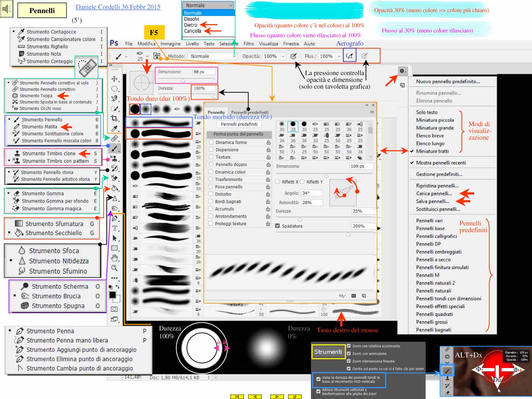Open the brush panel gear settings icon
Viewport: 532px width, 399px height.
(402, 71)
